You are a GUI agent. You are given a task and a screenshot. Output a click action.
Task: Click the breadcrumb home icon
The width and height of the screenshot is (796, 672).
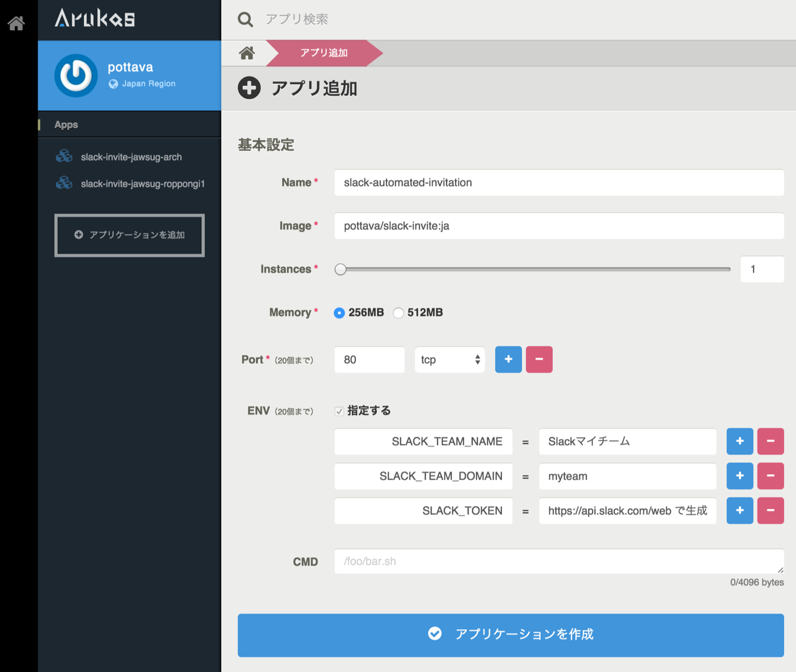[247, 53]
